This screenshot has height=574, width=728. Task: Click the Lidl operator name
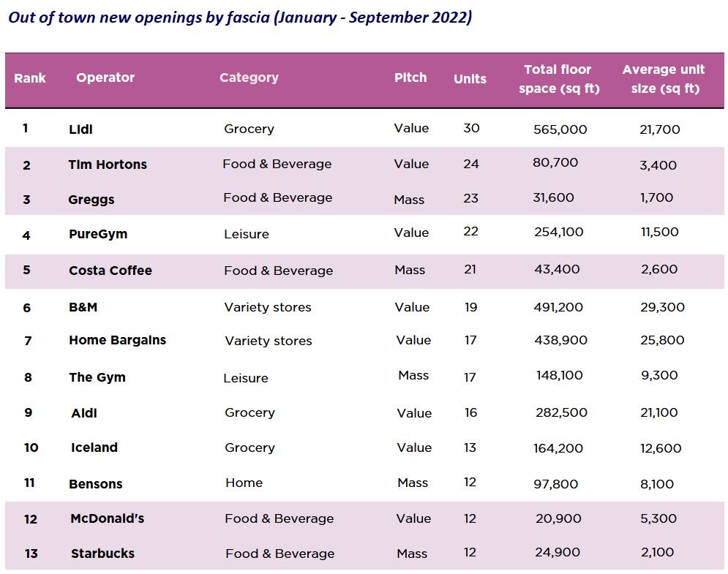[x=80, y=129]
